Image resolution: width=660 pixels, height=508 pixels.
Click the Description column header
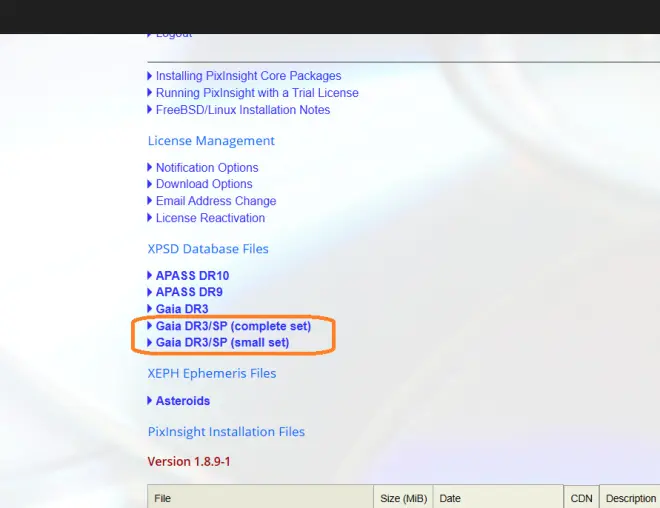click(630, 498)
